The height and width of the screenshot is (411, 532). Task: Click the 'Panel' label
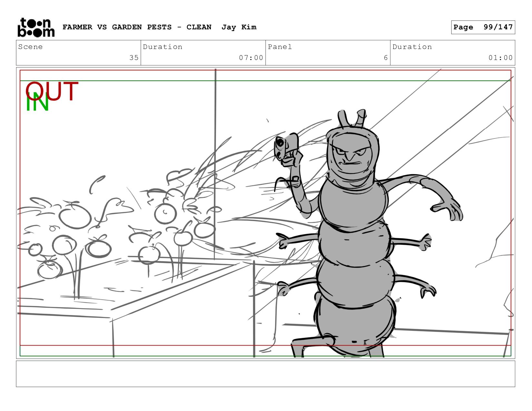click(280, 47)
